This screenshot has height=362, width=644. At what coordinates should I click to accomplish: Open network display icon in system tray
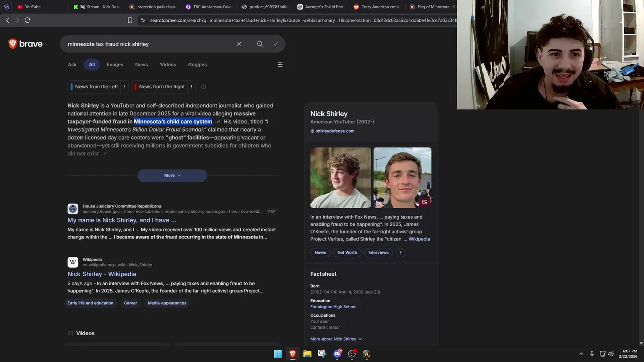click(602, 354)
